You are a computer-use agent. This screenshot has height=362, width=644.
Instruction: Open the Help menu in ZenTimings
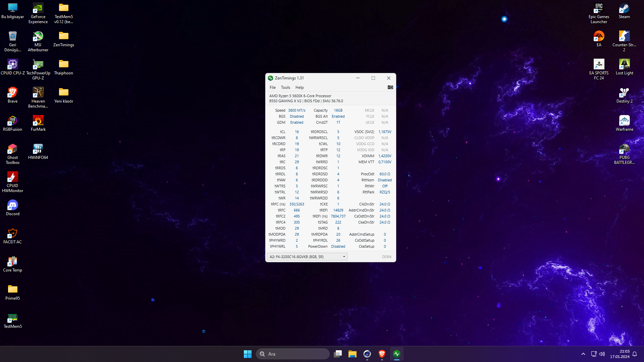[x=300, y=87]
